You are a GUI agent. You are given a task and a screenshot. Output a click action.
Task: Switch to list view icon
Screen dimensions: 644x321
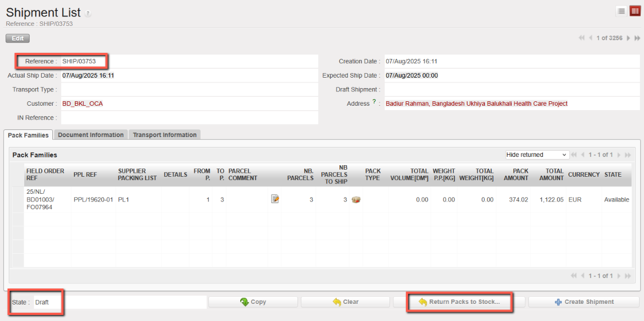coord(621,11)
